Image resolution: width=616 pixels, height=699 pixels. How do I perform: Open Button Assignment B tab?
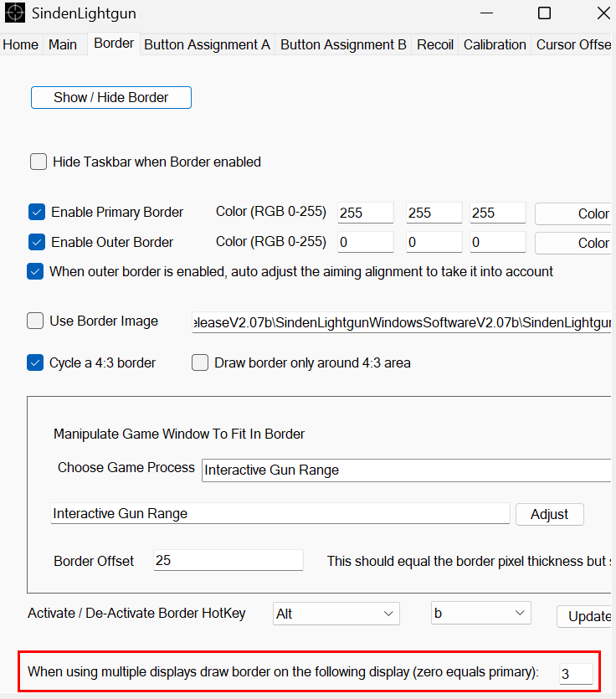pyautogui.click(x=343, y=44)
